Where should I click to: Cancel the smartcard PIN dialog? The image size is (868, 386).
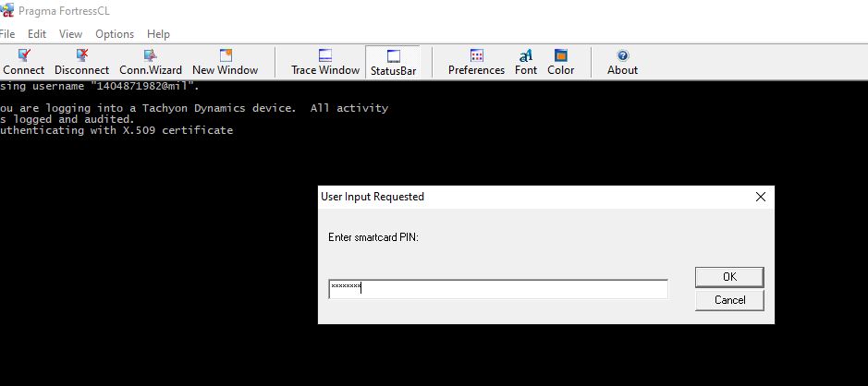729,300
